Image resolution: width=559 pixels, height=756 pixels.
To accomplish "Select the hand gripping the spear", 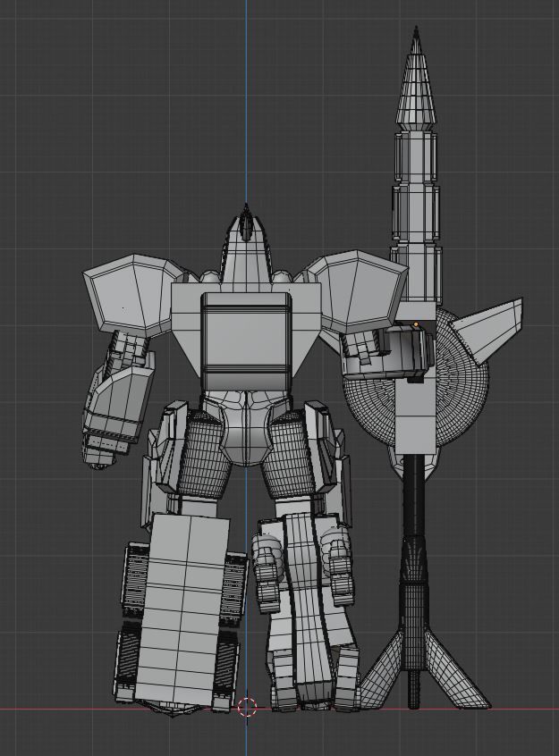I will pos(386,353).
